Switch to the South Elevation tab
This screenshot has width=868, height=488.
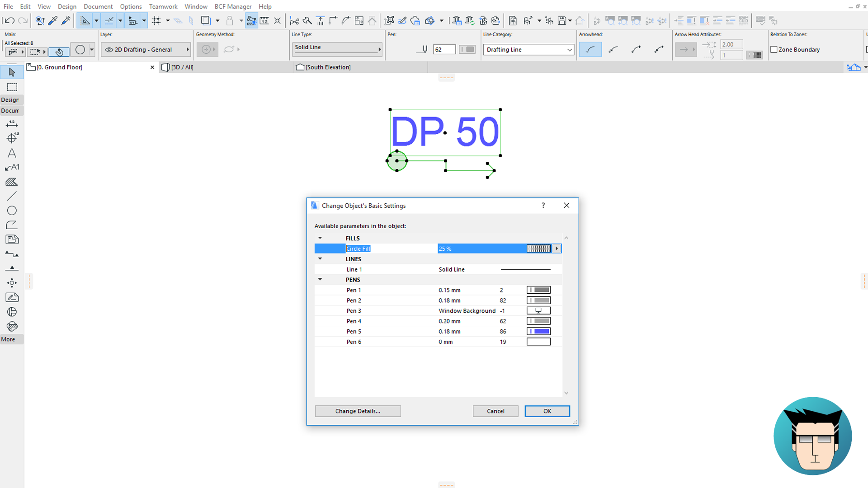click(328, 67)
